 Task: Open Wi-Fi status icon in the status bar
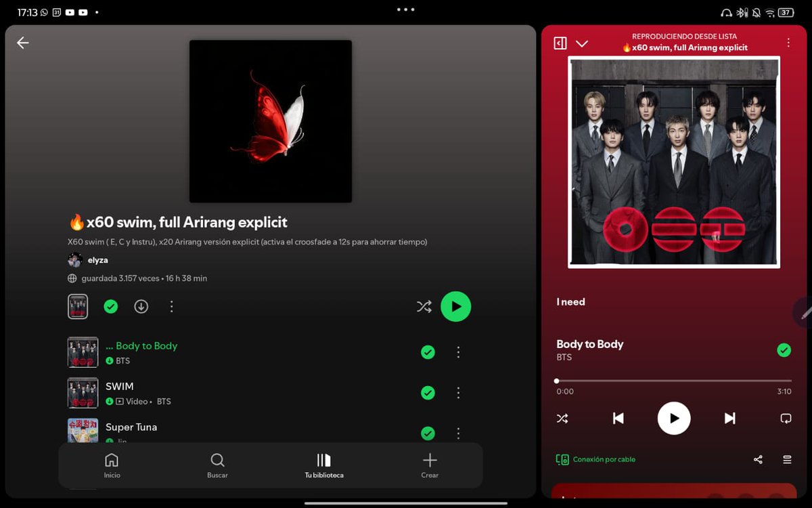(x=770, y=12)
